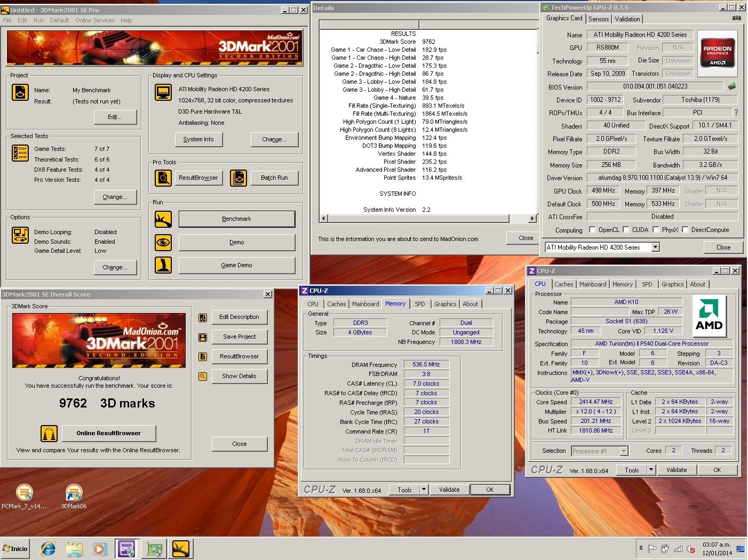Click the System Info button
748x560 pixels.
(198, 139)
